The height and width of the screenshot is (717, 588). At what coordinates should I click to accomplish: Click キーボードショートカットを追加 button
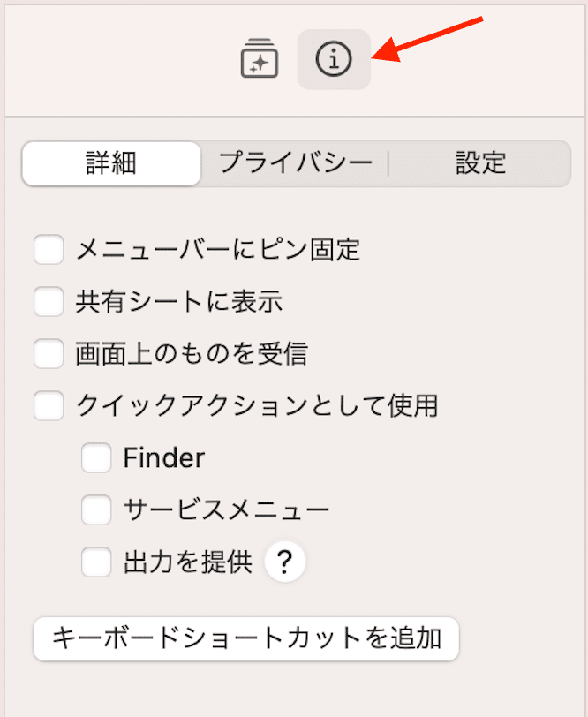pyautogui.click(x=246, y=638)
